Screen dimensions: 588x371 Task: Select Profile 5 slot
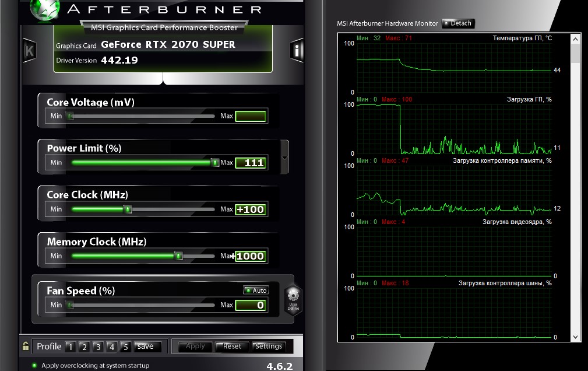pyautogui.click(x=125, y=346)
